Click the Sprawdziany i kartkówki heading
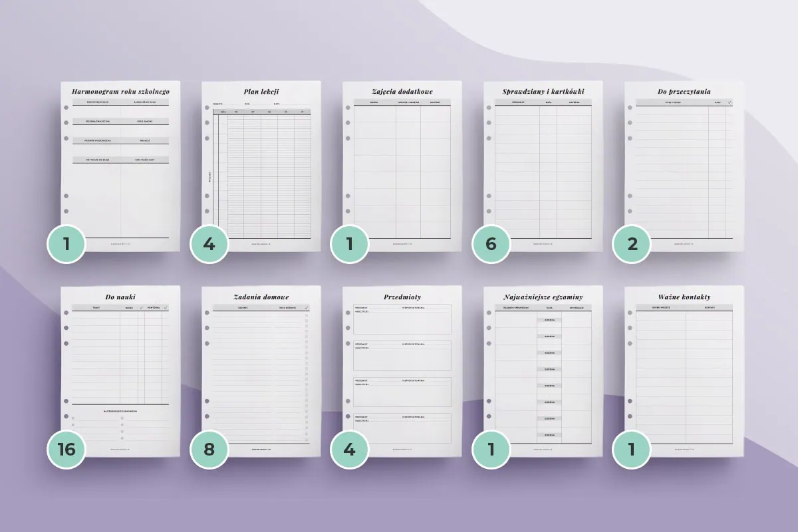The height and width of the screenshot is (532, 798). pos(543,90)
